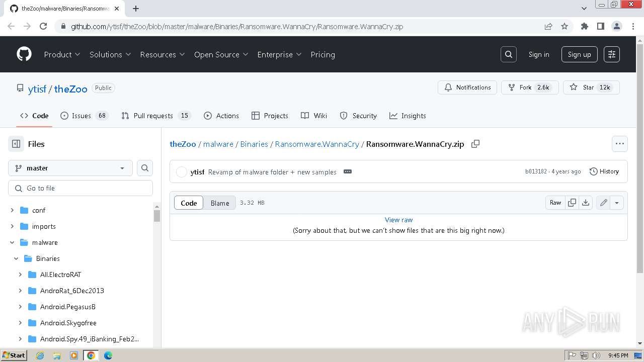
Task: Click the View raw link
Action: [x=398, y=220]
